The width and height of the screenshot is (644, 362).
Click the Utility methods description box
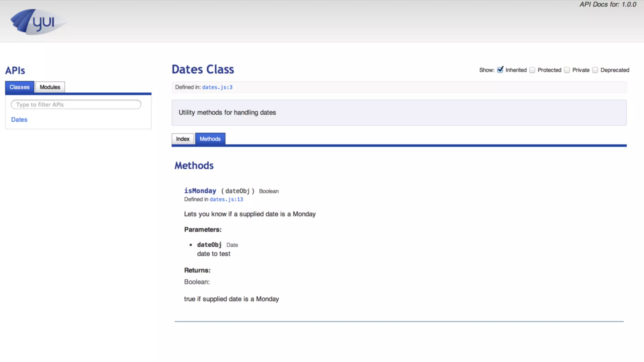[399, 112]
